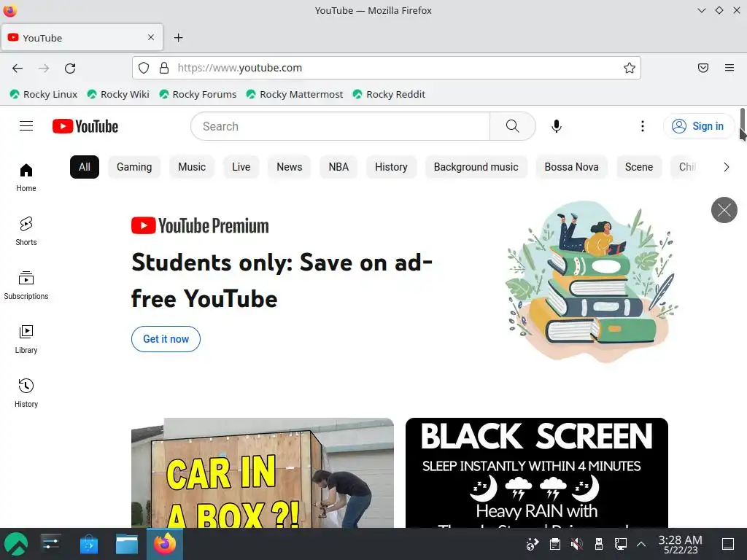Click browser forward arrow
747x560 pixels.
(x=44, y=68)
